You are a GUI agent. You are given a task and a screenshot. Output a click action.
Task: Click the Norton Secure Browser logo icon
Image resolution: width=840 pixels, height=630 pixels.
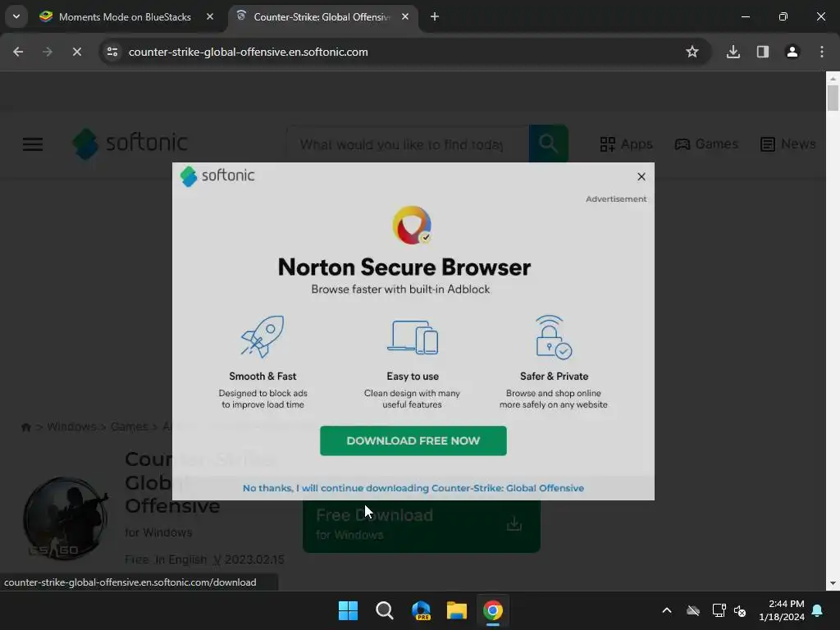coord(412,225)
